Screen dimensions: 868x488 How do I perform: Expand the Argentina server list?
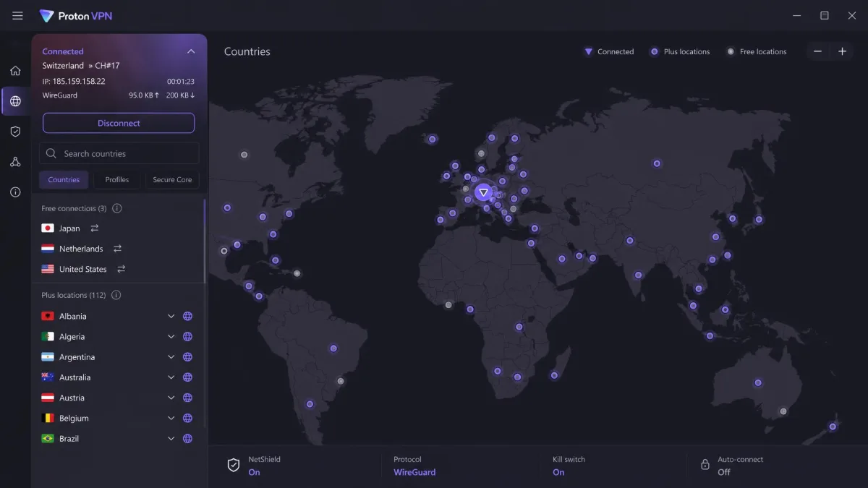click(171, 357)
